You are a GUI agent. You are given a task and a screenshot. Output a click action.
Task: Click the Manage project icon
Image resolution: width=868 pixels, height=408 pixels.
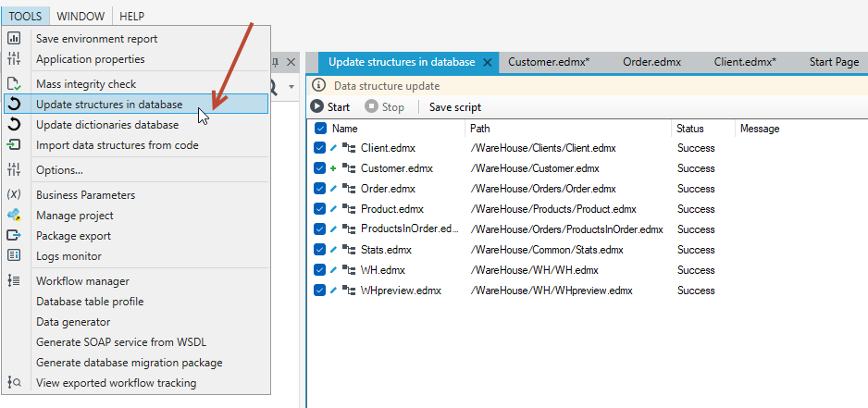(14, 216)
